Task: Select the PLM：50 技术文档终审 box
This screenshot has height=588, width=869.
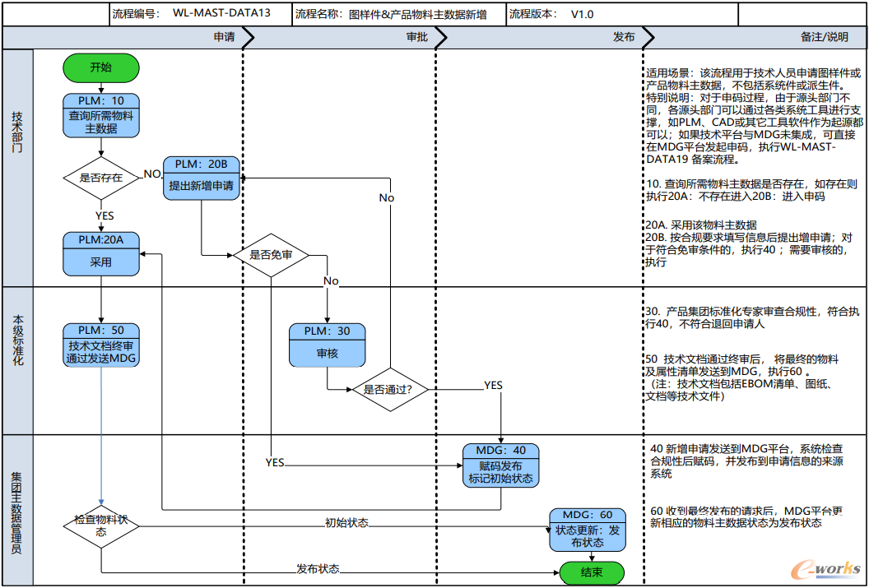Action: [101, 345]
